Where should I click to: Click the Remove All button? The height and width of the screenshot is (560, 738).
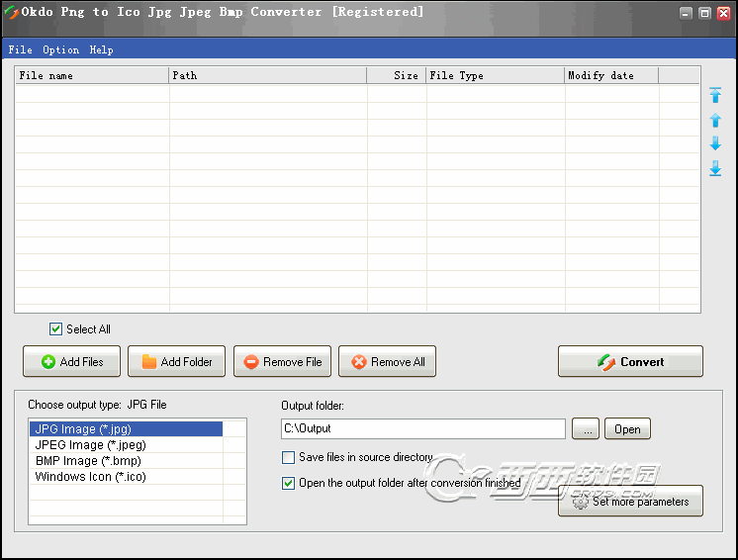pyautogui.click(x=388, y=361)
